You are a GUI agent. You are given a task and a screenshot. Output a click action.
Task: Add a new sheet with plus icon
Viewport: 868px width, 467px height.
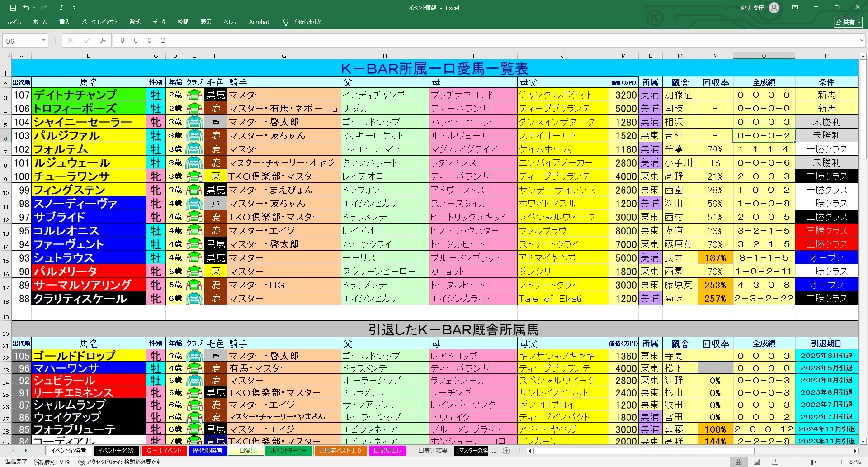(x=506, y=451)
